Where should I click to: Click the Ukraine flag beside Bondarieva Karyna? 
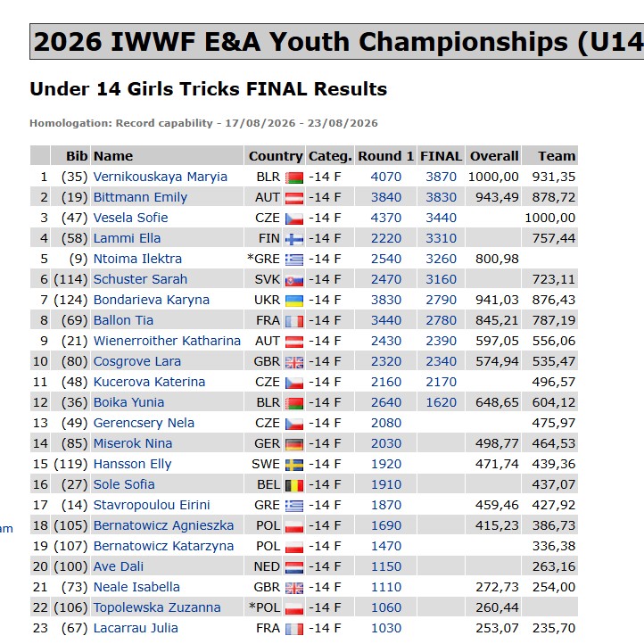294,301
